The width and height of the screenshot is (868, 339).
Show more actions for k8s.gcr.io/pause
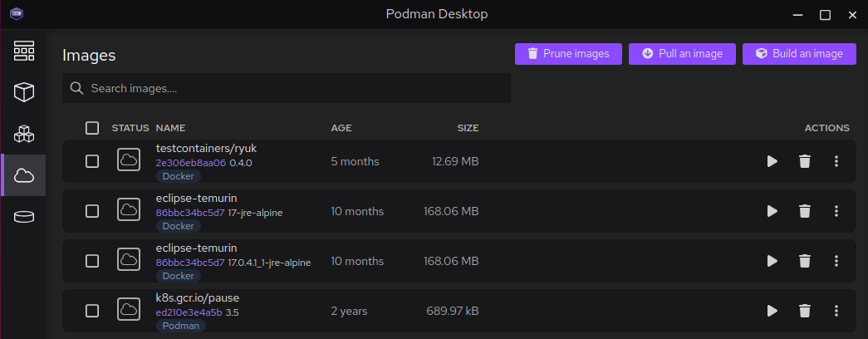836,311
